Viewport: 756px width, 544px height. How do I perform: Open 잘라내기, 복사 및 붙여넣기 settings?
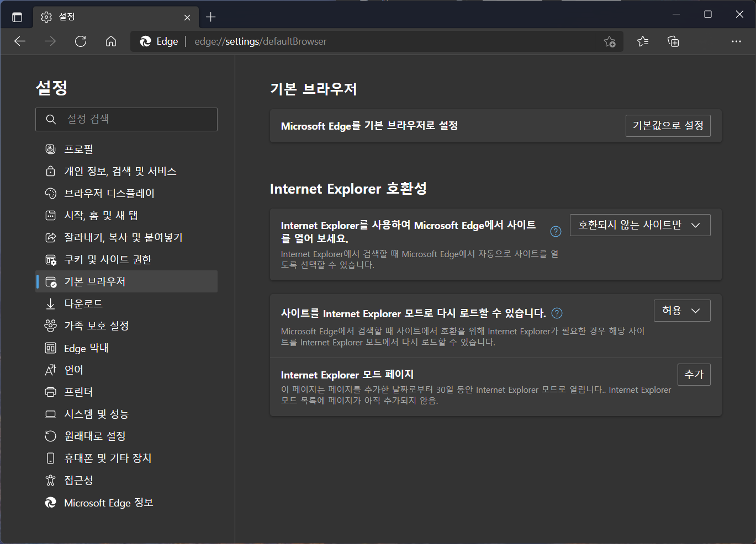tap(126, 237)
